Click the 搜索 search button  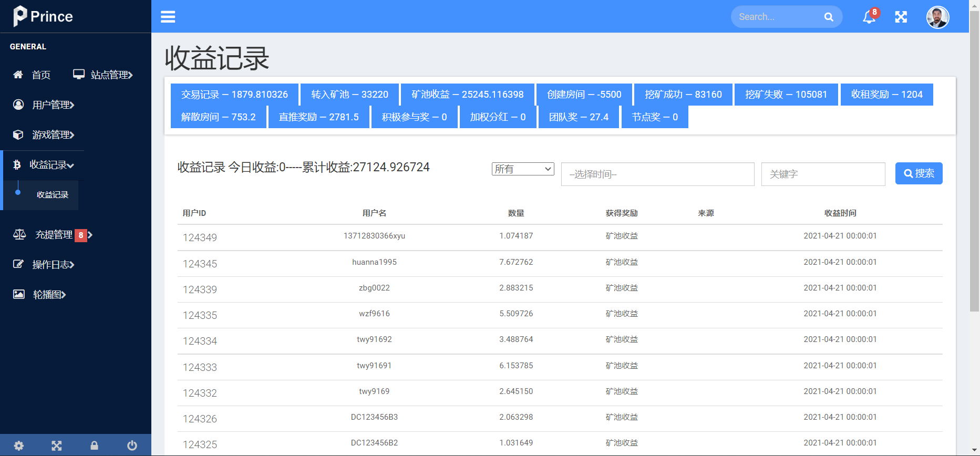(x=919, y=173)
